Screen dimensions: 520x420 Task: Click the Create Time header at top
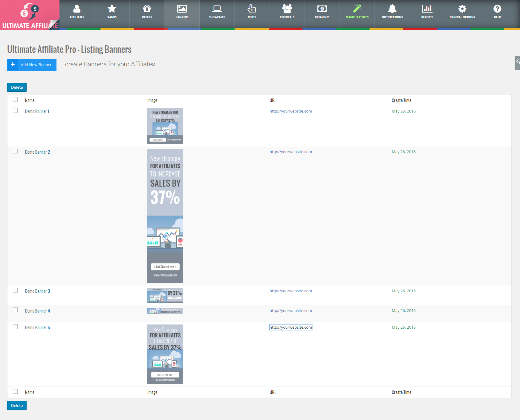click(x=401, y=100)
